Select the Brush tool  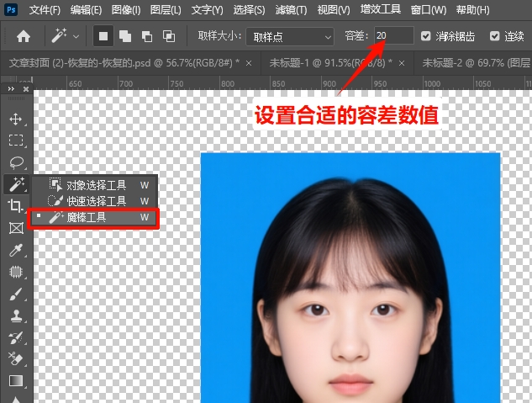pos(16,294)
